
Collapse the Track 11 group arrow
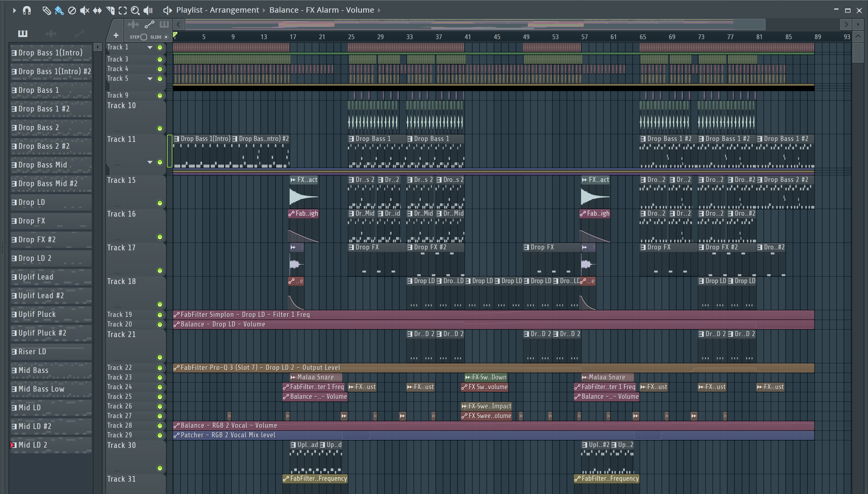(x=150, y=162)
